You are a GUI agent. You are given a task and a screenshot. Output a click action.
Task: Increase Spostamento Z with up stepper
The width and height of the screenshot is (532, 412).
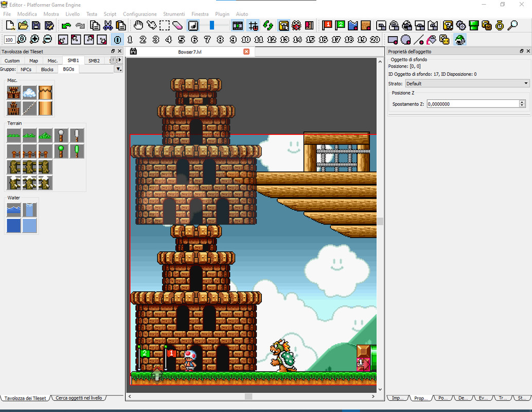click(522, 102)
